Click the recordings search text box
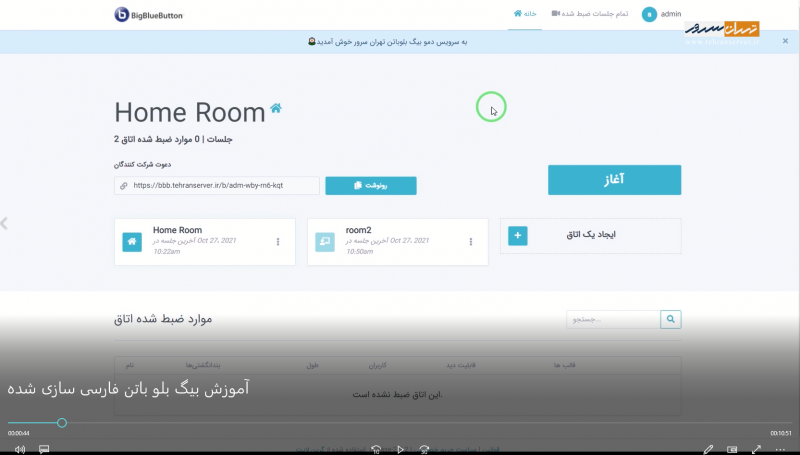The width and height of the screenshot is (800, 455). click(x=613, y=320)
